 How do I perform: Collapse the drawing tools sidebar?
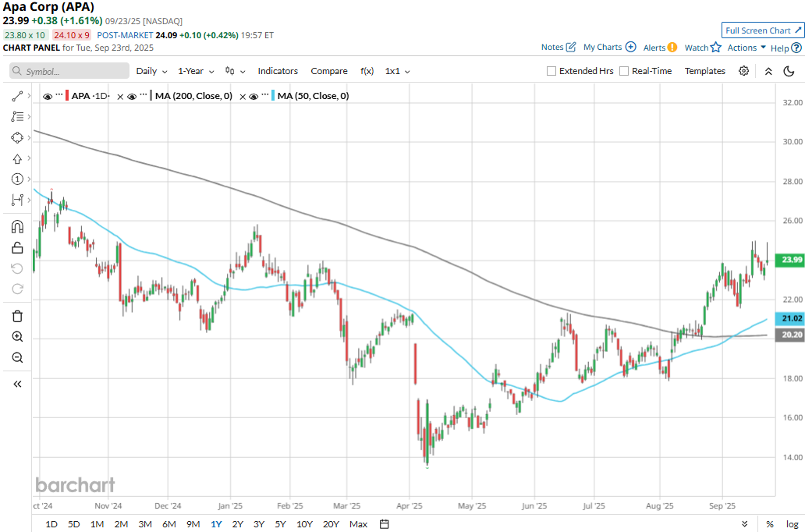pos(17,384)
